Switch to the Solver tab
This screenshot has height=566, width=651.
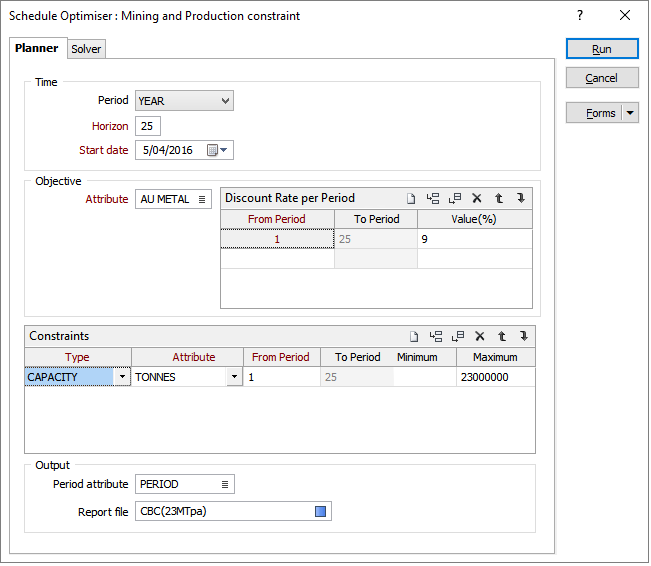pos(86,49)
